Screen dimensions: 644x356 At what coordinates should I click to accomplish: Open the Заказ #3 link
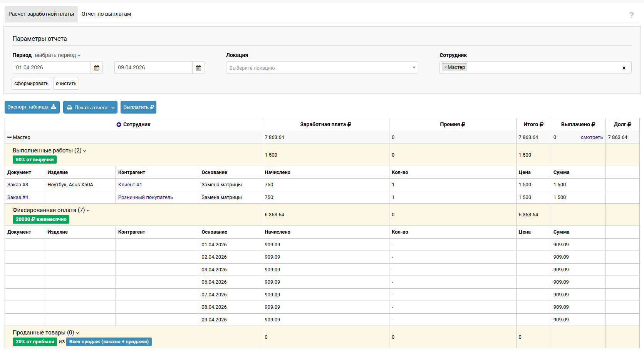click(18, 185)
